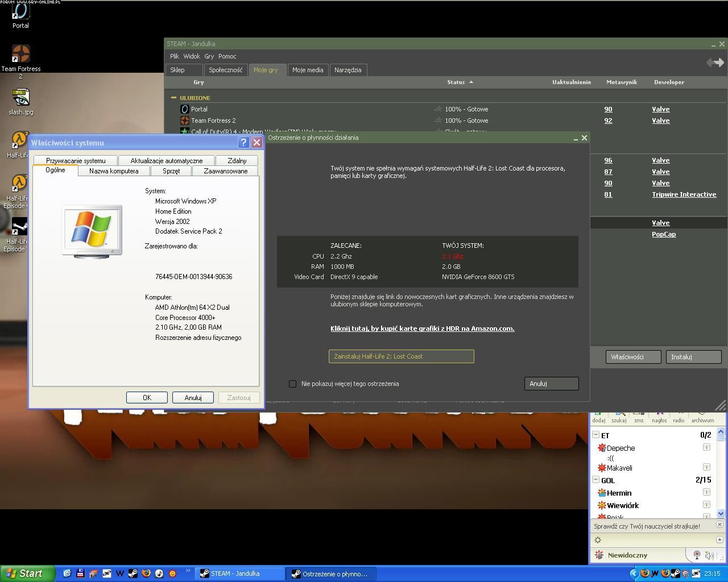Viewport: 728px width, 582px height.
Task: Open the slash.jpg desktop file
Action: click(x=21, y=102)
